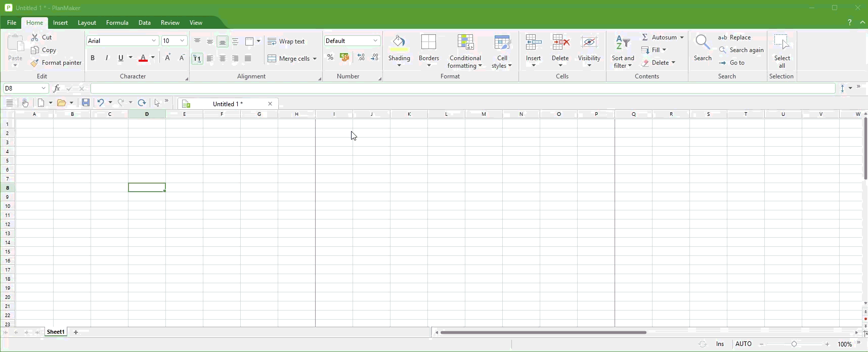The image size is (868, 352).
Task: Click the Conditional formatting icon
Action: point(465,45)
